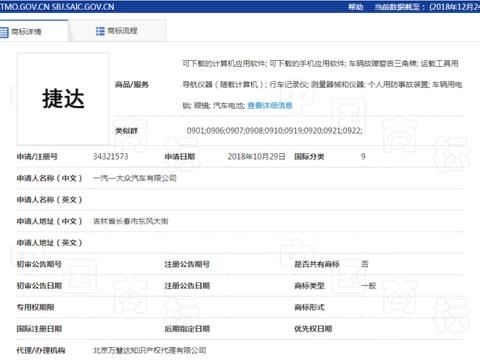Click the 是否共有商标 label
The image size is (480, 360).
point(317,264)
